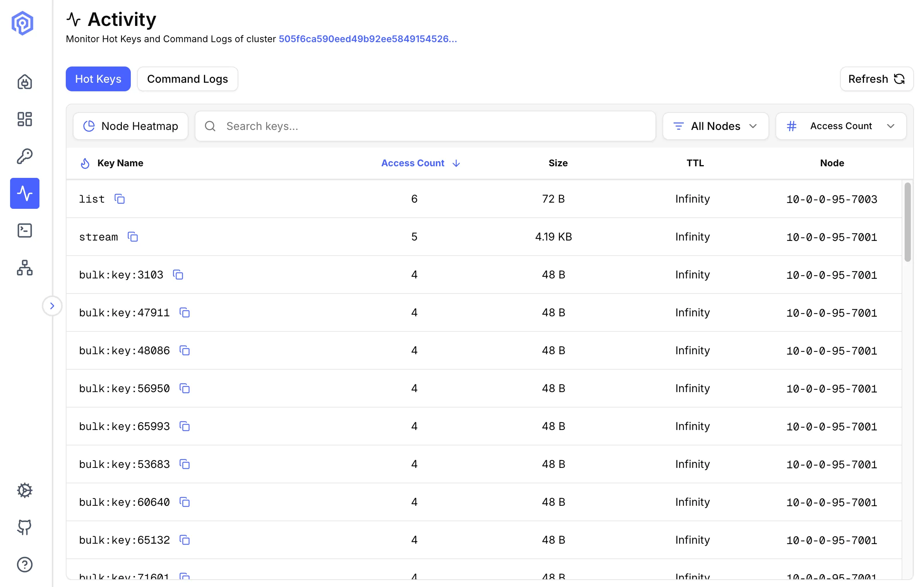
Task: Switch to the Hot Keys tab
Action: (98, 79)
